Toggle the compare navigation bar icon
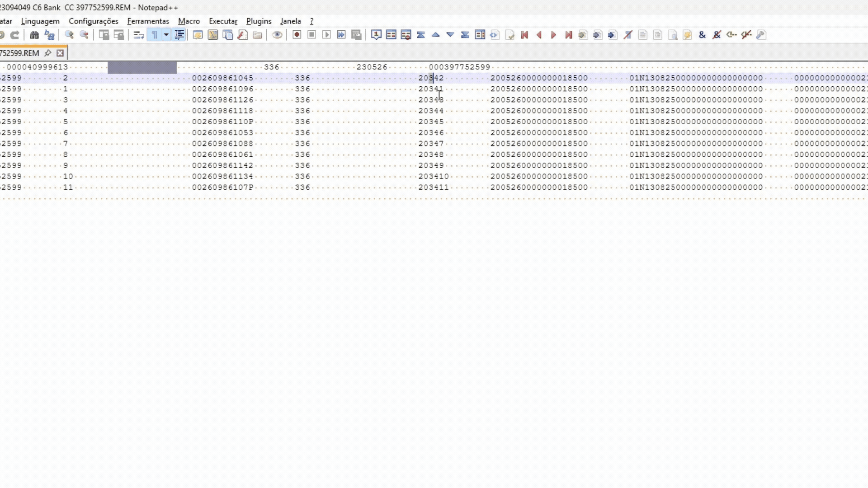Image resolution: width=868 pixels, height=488 pixels. (480, 35)
